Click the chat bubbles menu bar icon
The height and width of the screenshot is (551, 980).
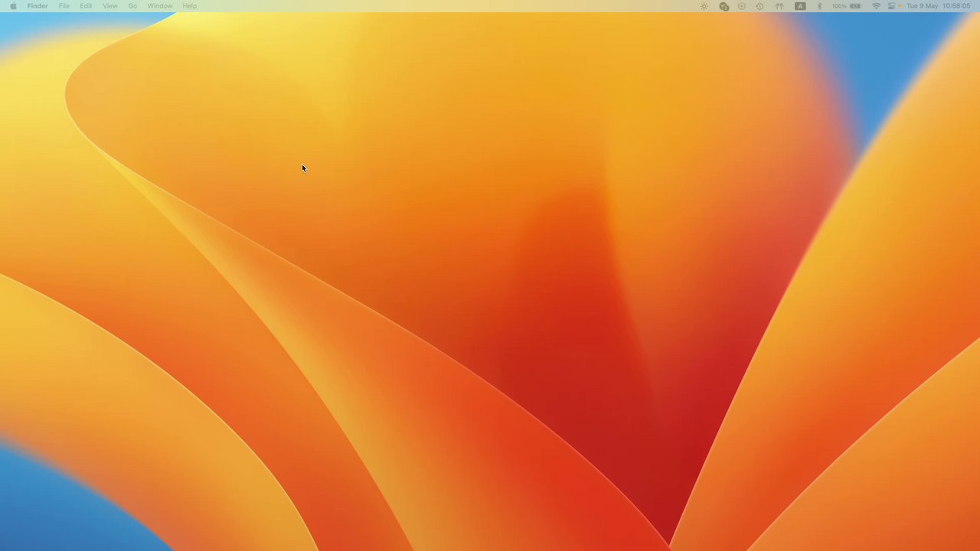click(724, 6)
